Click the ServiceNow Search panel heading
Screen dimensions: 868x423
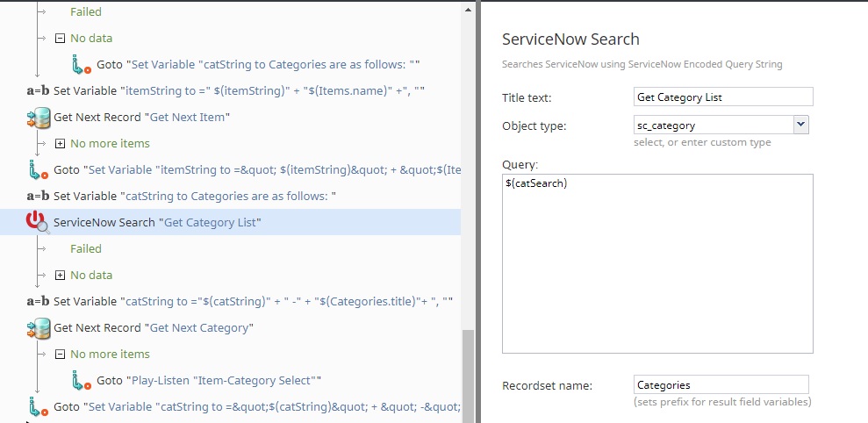pyautogui.click(x=570, y=39)
